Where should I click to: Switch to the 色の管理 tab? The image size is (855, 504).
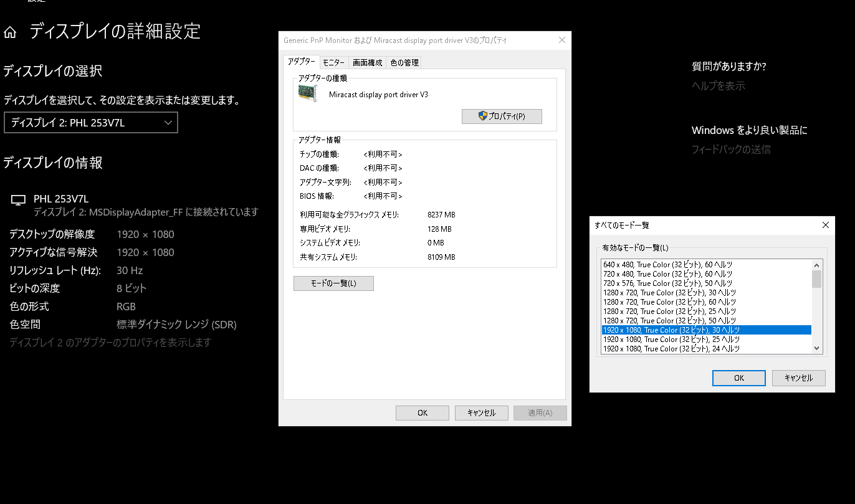click(404, 62)
